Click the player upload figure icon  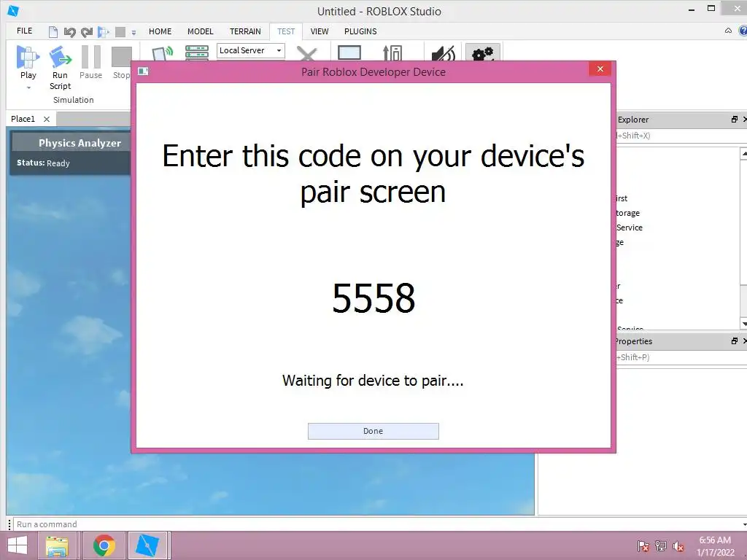pos(392,52)
